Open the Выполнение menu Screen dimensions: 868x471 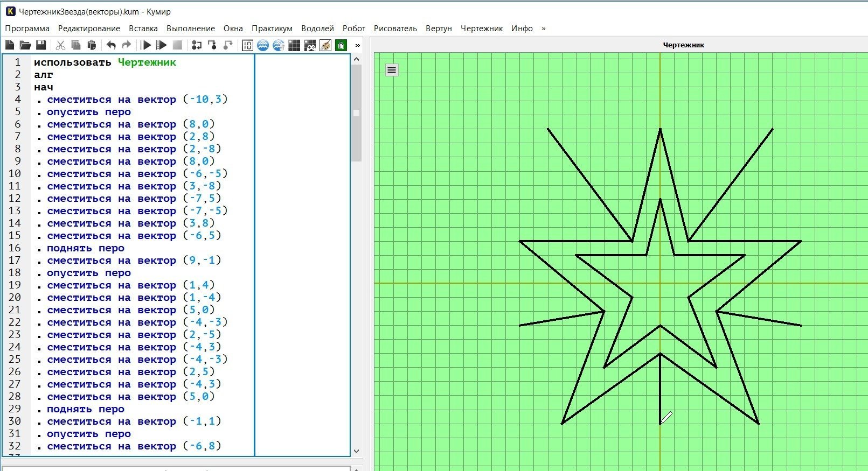(190, 29)
